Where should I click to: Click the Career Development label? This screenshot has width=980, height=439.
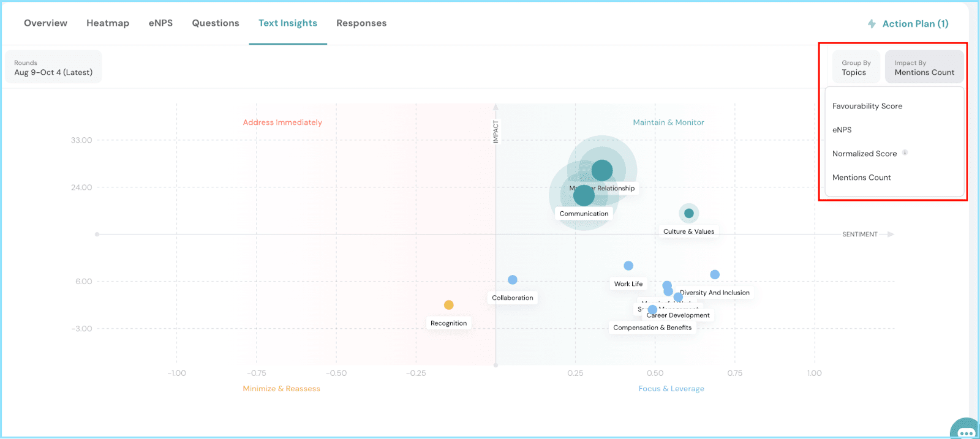click(678, 315)
